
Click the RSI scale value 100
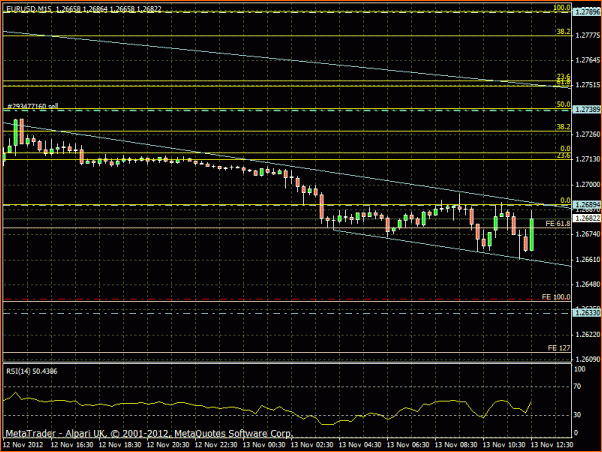pos(579,369)
